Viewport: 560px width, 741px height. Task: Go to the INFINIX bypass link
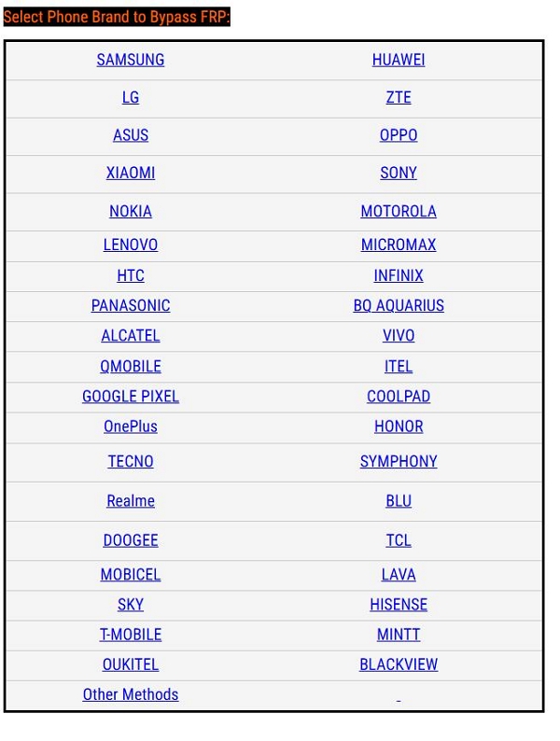[399, 275]
